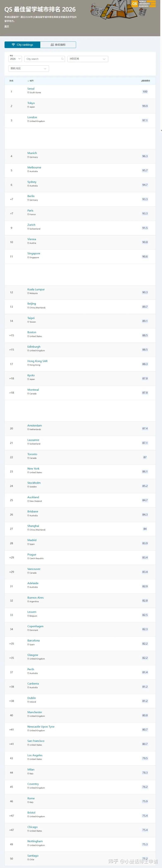Click the location pin icon beside Japan under Tokyo
Image resolution: width=162 pixels, height=868 pixels.
[28, 107]
